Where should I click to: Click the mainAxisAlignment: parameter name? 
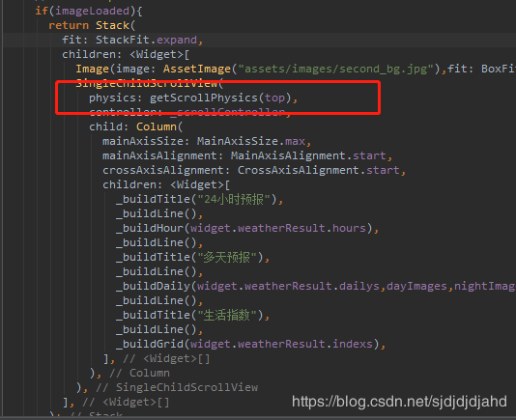point(163,155)
